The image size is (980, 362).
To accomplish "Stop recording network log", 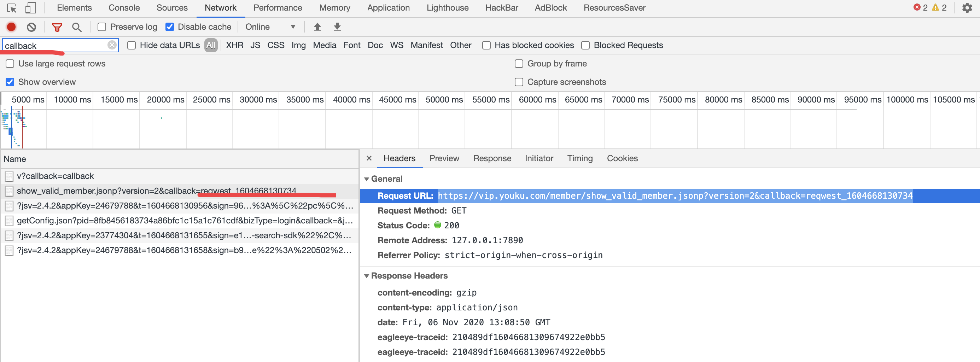I will coord(11,27).
